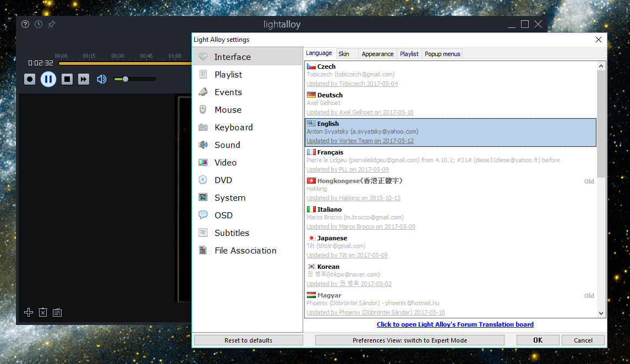Viewport: 630px width, 364px height.
Task: Open the 'Updated by Hakking on 2015-10-13' link
Action: 354,198
